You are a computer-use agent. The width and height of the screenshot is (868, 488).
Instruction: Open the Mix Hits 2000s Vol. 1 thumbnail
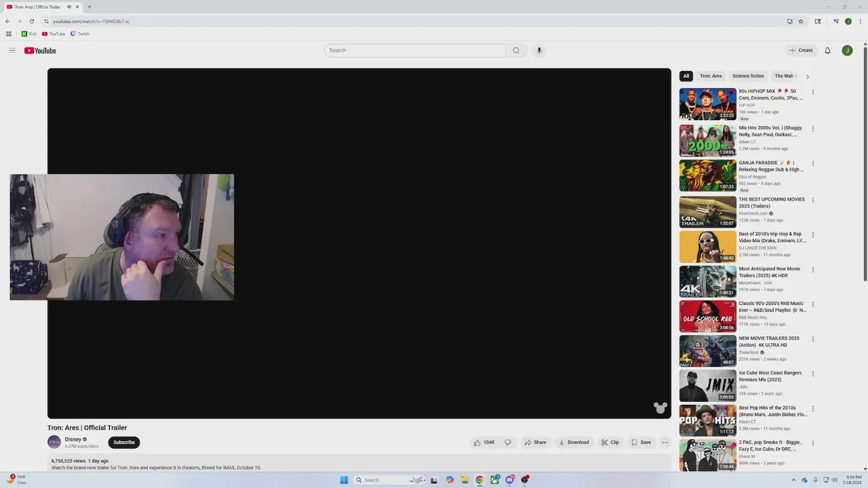[707, 140]
